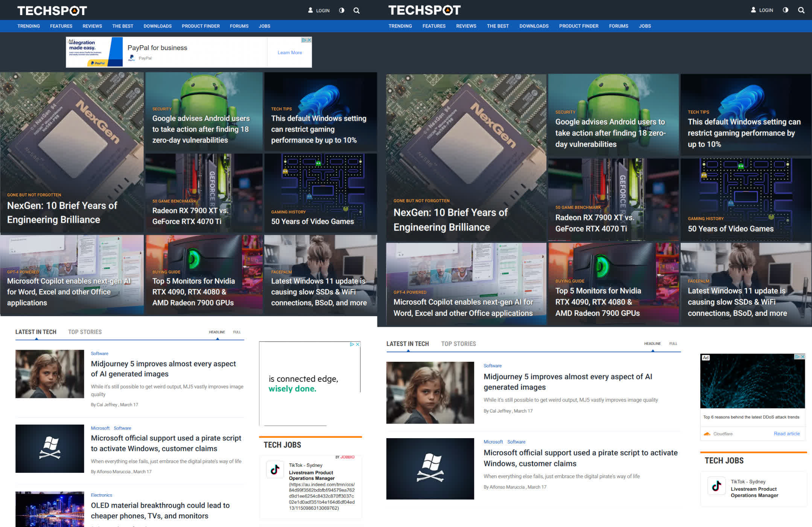Open JOBS in the right navigation bar
Viewport: 812px width, 527px height.
coord(645,26)
